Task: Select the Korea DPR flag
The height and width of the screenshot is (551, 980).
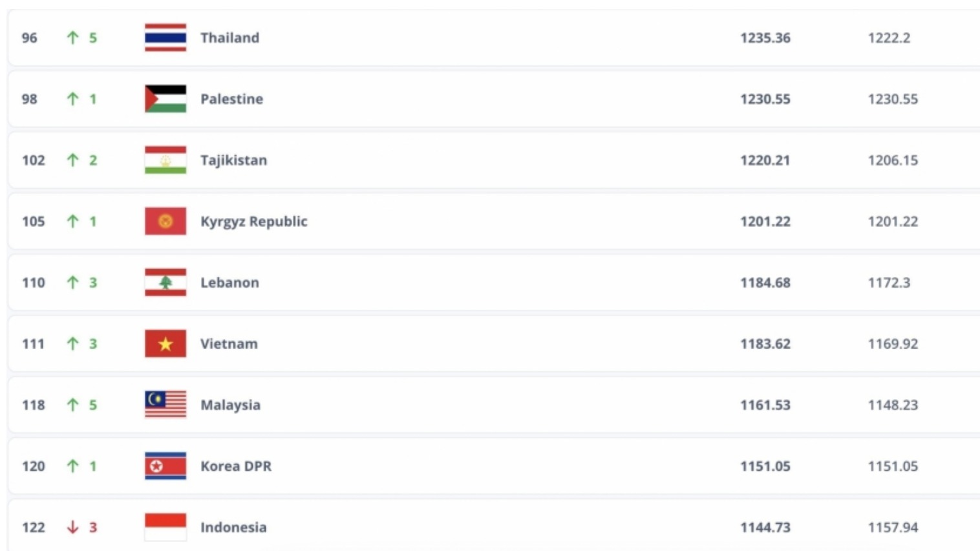Action: click(165, 466)
